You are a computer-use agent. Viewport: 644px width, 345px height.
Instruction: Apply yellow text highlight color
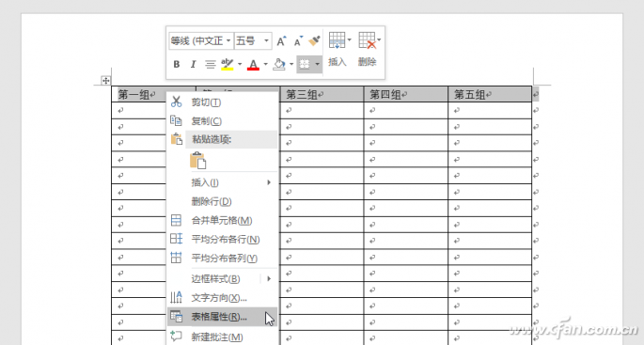coord(228,65)
